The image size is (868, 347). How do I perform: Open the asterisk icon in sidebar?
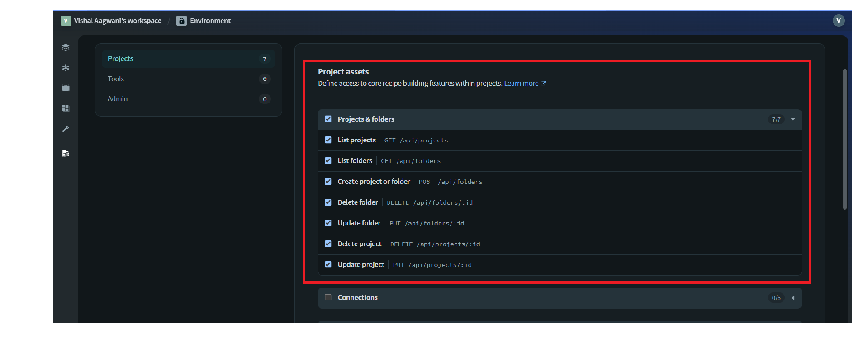click(x=66, y=67)
